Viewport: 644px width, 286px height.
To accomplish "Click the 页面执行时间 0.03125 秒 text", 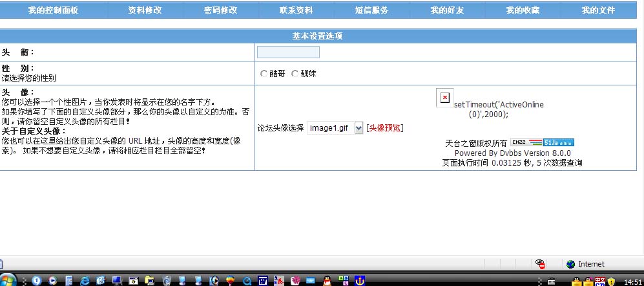I will pos(486,163).
